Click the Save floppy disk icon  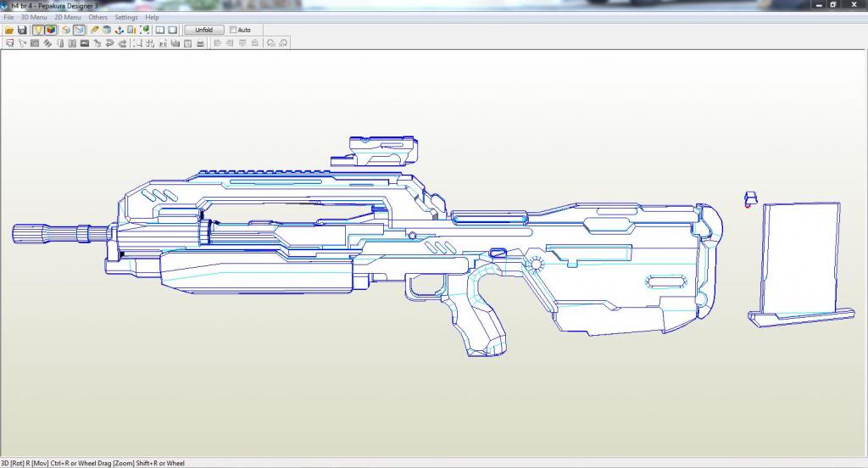click(22, 30)
